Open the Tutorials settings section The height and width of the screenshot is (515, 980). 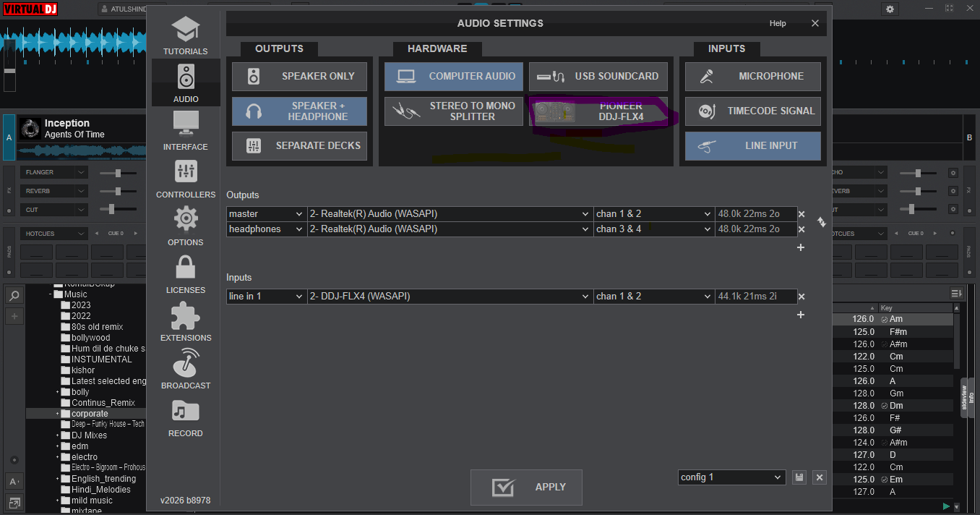(185, 36)
